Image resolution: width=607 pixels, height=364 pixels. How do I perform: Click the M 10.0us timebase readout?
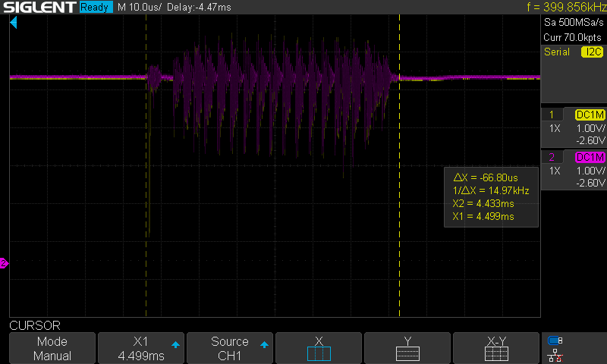tap(139, 7)
